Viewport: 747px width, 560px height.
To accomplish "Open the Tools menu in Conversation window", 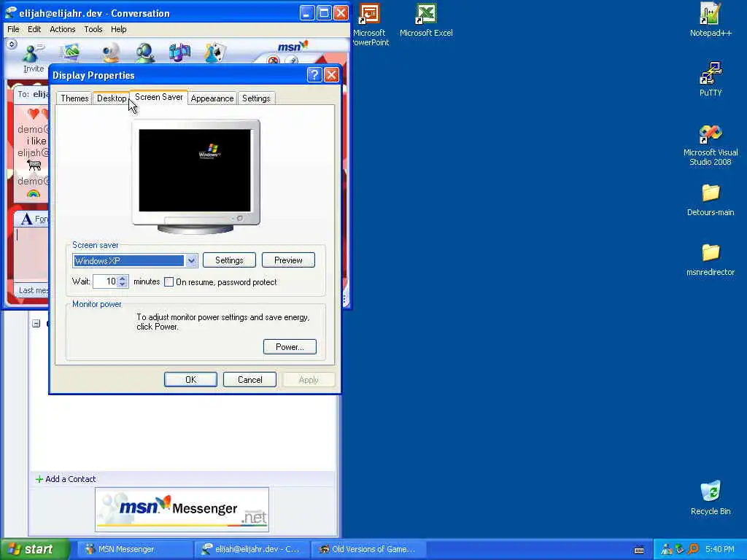I will tap(93, 29).
